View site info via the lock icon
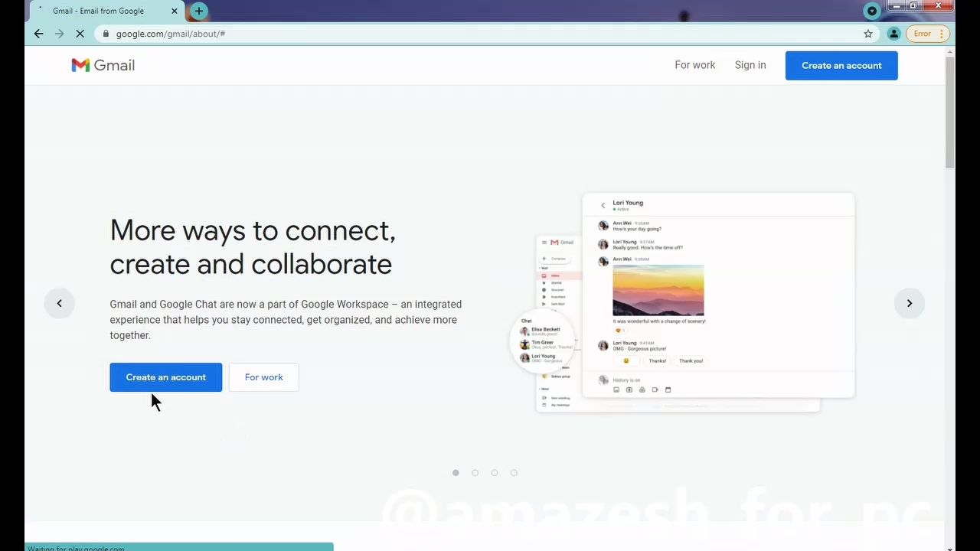The height and width of the screenshot is (551, 980). pyautogui.click(x=106, y=34)
